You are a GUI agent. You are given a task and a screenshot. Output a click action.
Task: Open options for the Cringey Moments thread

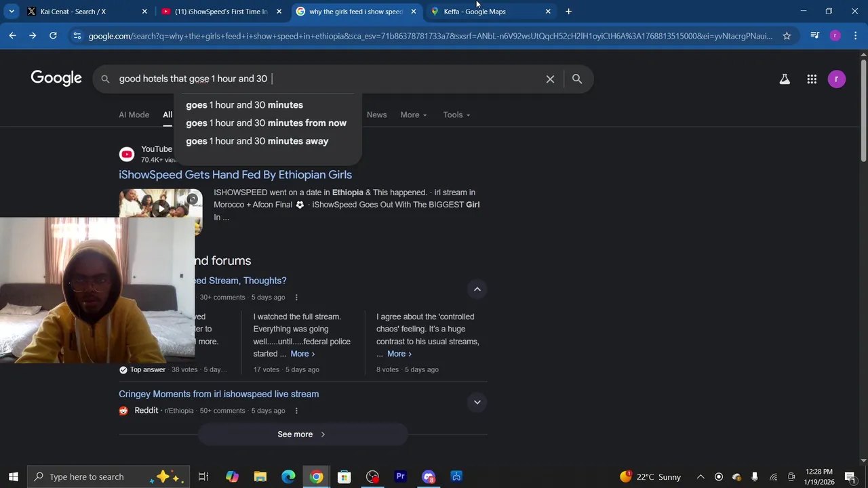click(296, 411)
